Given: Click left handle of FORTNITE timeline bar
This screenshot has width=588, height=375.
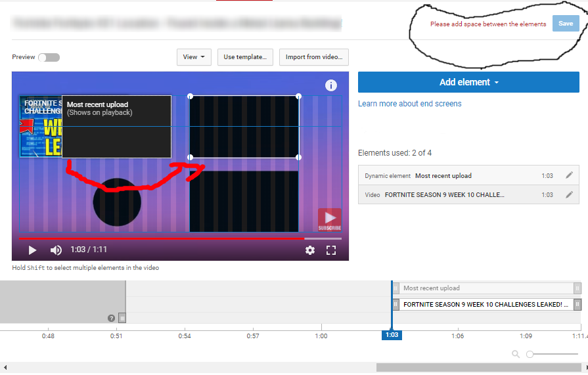Looking at the screenshot, I should pos(396,304).
